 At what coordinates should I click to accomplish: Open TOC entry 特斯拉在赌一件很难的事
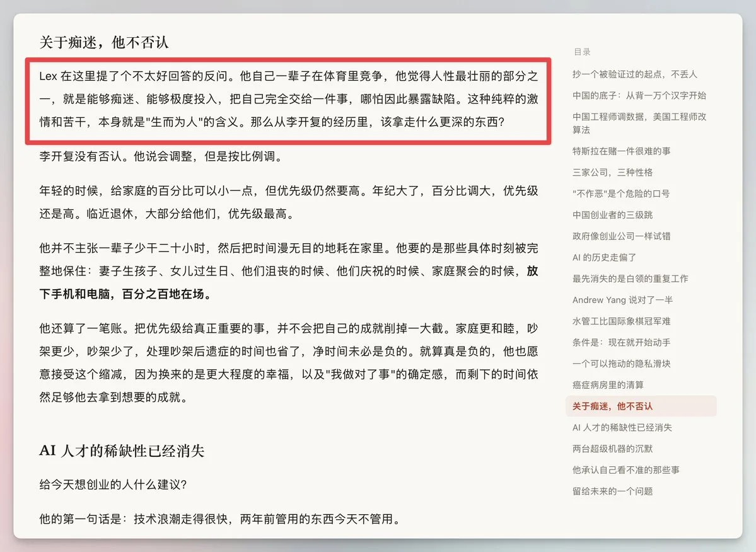coord(621,151)
